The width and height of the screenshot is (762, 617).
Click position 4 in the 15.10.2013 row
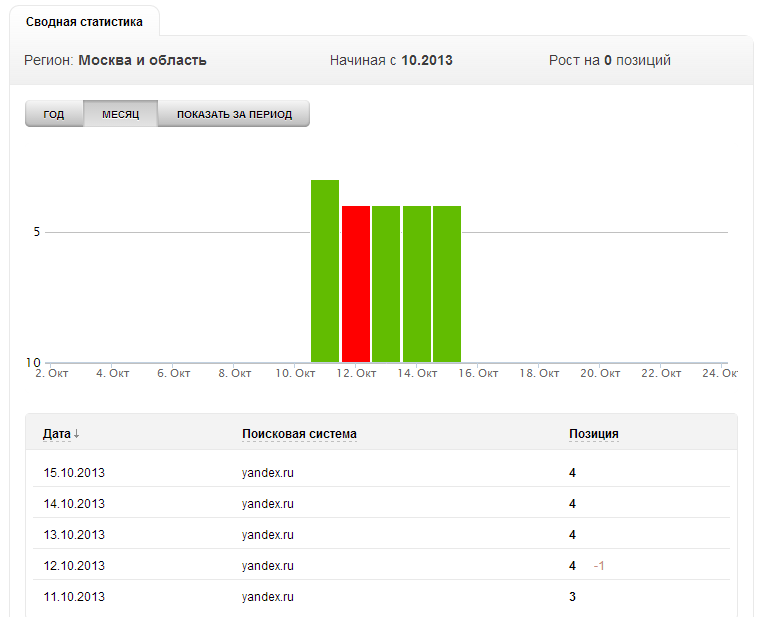coord(572,473)
